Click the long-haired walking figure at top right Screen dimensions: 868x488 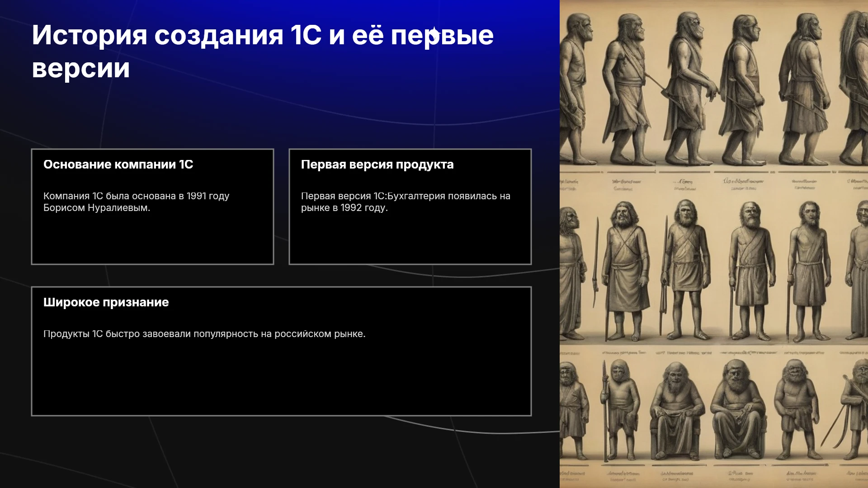coord(854,86)
